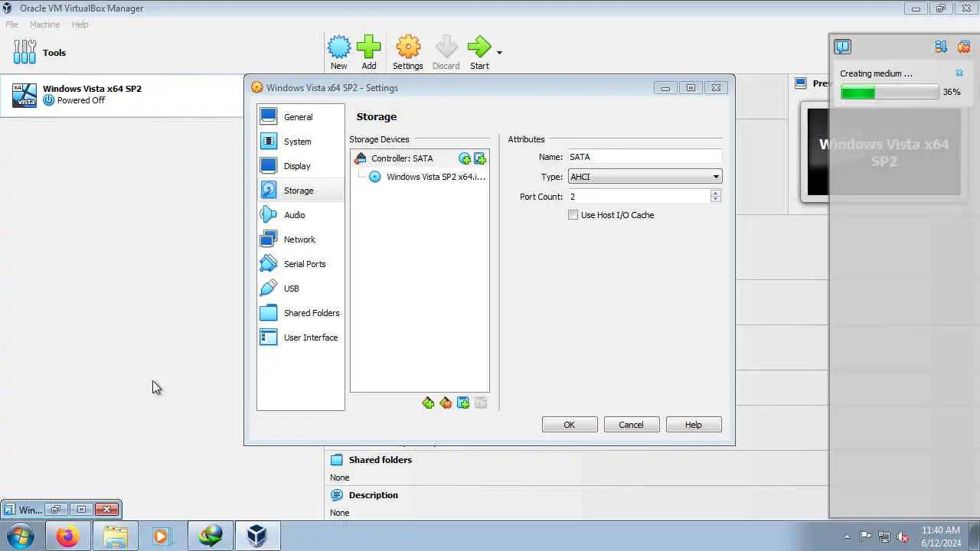Click the Description section header

pos(374,495)
